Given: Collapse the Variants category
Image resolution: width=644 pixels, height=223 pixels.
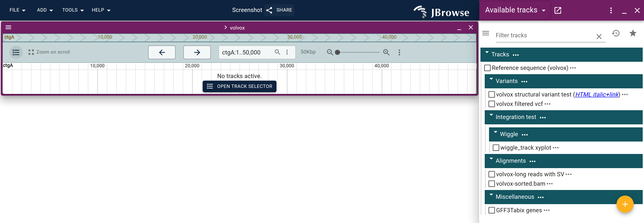Looking at the screenshot, I should [x=491, y=79].
